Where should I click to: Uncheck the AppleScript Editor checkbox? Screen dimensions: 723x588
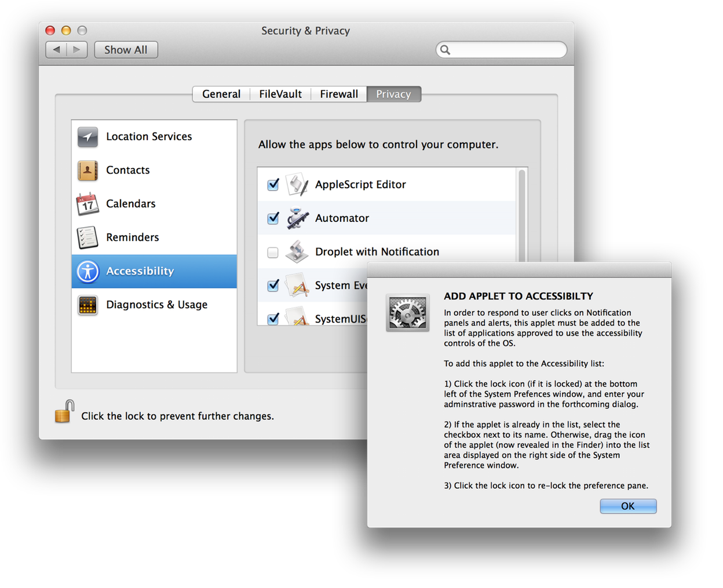click(273, 185)
